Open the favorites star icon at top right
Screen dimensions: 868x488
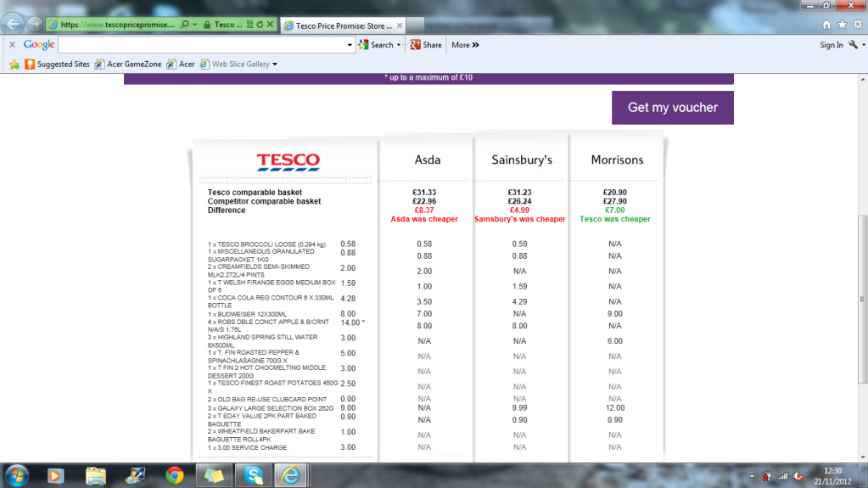(x=843, y=25)
